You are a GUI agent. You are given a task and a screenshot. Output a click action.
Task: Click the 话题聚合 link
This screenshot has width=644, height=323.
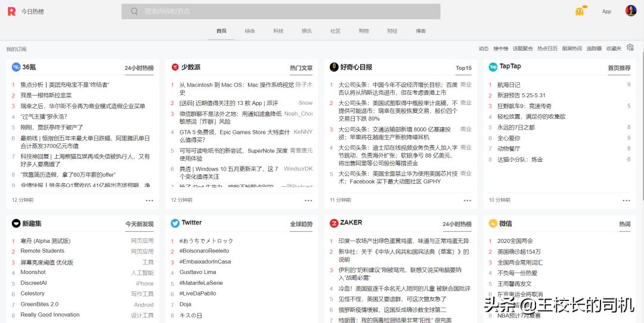tap(523, 48)
